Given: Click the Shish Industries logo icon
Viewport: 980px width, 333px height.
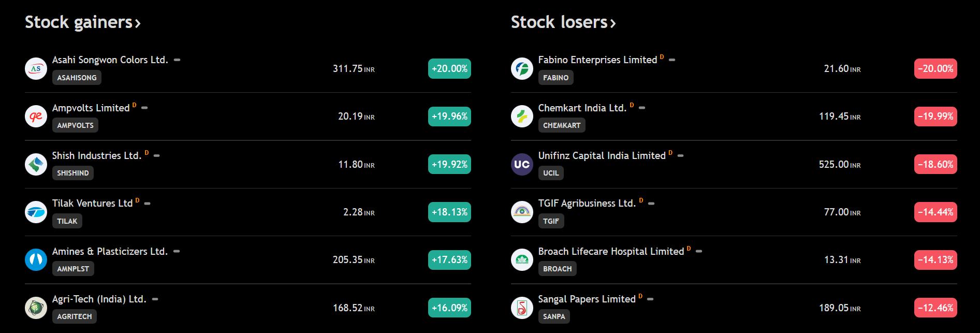Looking at the screenshot, I should 36,164.
